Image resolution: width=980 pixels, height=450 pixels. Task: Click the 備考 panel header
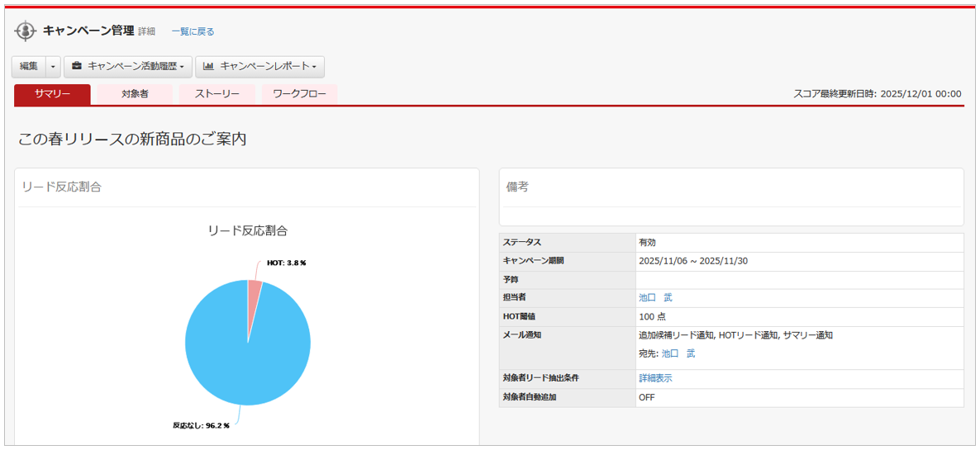pyautogui.click(x=517, y=187)
